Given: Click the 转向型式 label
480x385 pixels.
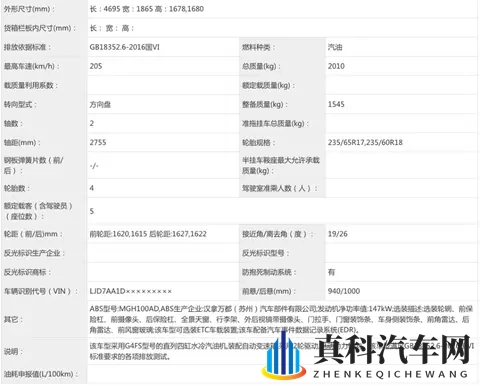Looking at the screenshot, I should tap(20, 104).
